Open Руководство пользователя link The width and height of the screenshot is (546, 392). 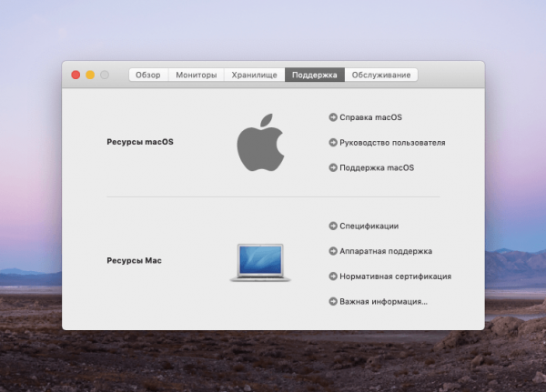coord(392,143)
